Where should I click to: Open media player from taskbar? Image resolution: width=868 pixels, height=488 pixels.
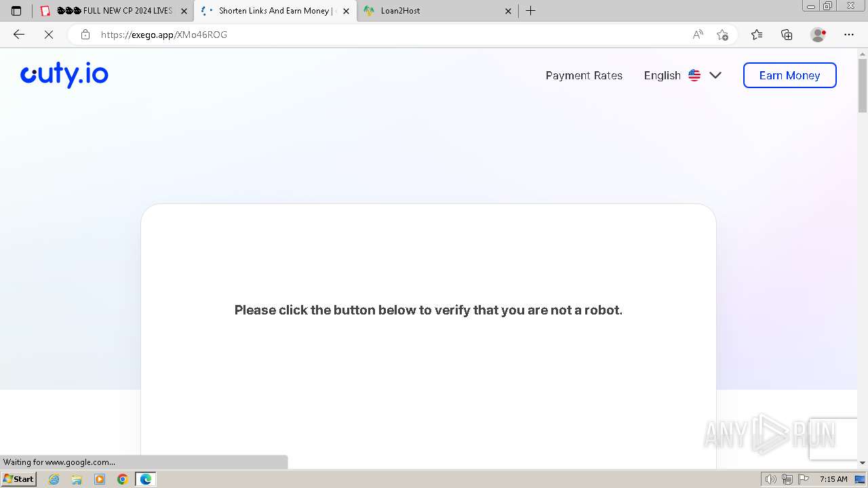(x=100, y=479)
